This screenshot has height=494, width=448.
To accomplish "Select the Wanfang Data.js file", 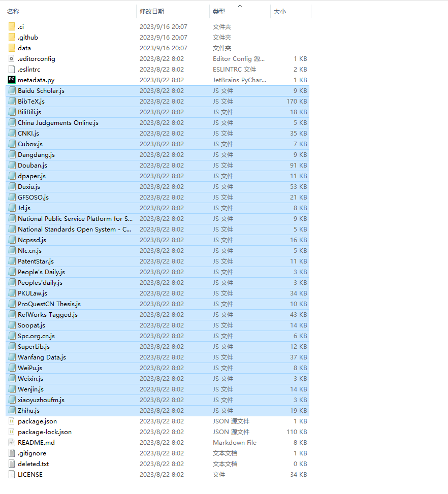I will pyautogui.click(x=42, y=357).
